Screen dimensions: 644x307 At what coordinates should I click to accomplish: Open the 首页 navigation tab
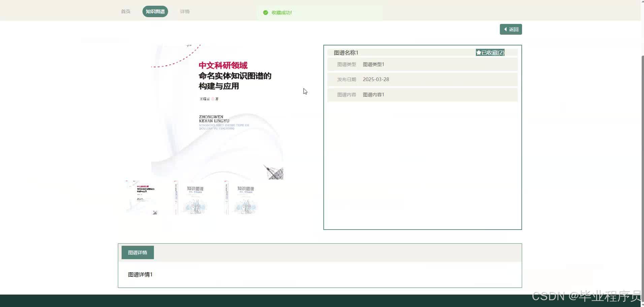pyautogui.click(x=126, y=11)
